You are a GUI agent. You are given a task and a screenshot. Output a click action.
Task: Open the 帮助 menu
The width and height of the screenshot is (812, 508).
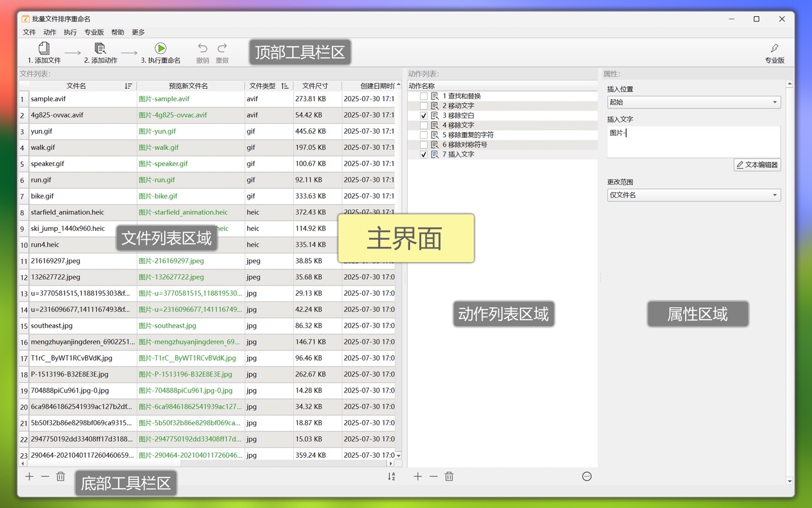point(118,33)
